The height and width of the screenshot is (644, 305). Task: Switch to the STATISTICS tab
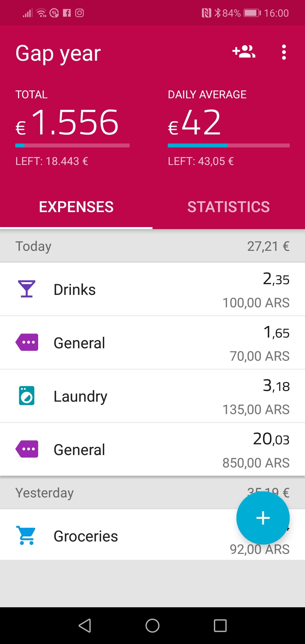[x=229, y=207]
